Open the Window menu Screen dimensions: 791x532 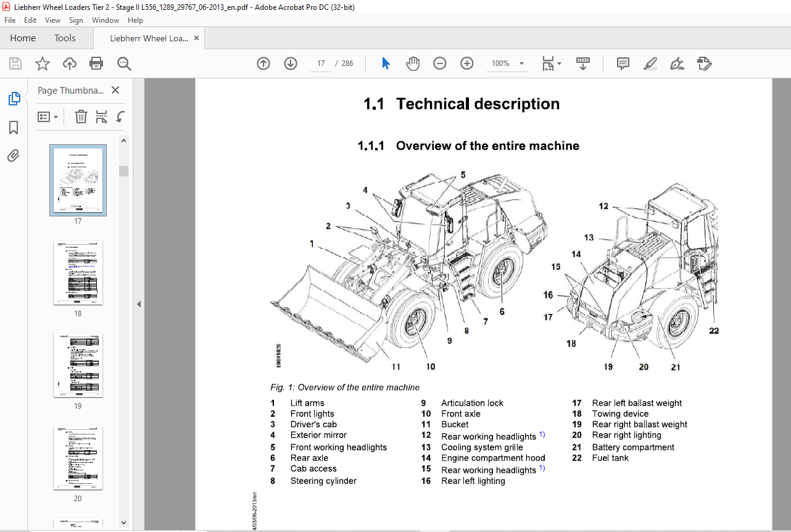point(106,20)
